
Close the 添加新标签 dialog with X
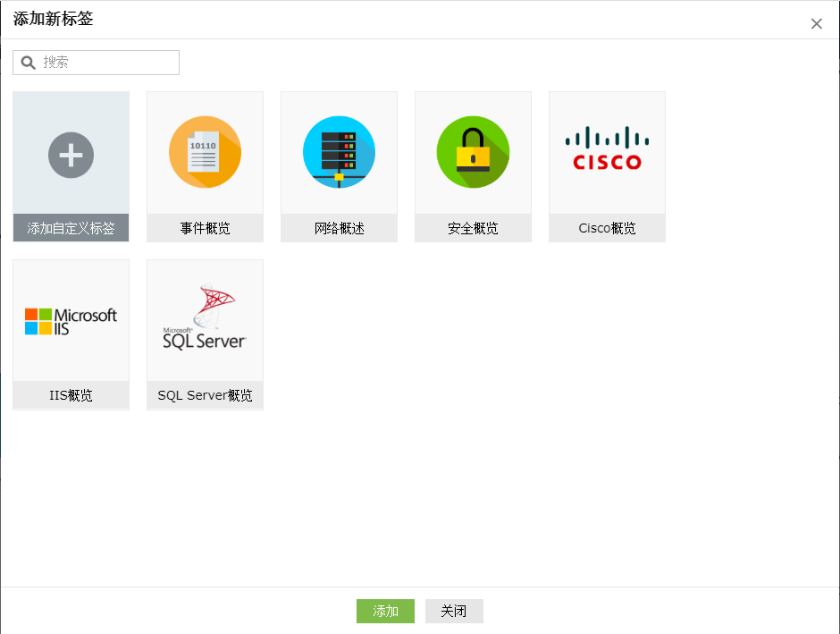click(816, 23)
